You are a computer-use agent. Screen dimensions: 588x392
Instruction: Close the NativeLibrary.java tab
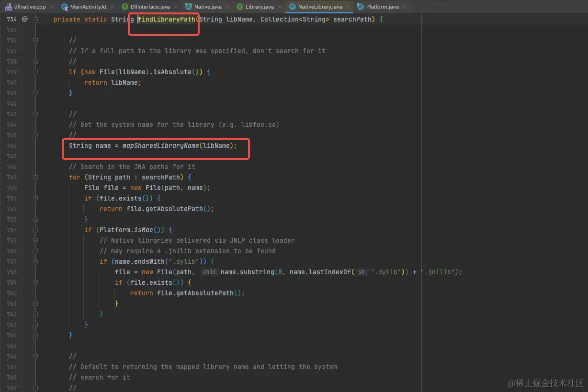[348, 7]
